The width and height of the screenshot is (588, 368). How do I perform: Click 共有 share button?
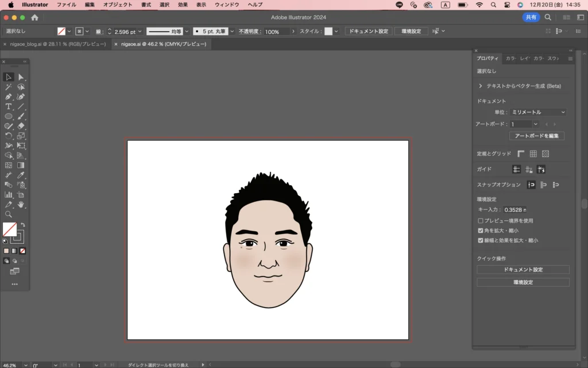coord(531,17)
